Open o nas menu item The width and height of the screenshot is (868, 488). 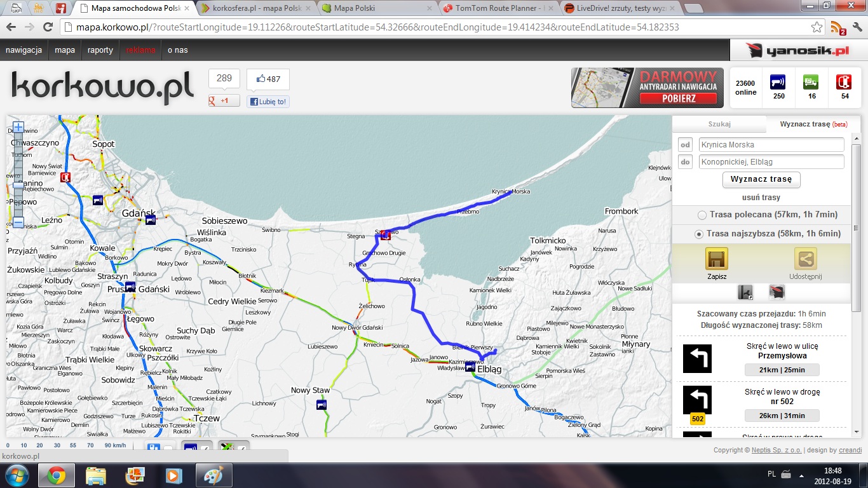(x=178, y=50)
